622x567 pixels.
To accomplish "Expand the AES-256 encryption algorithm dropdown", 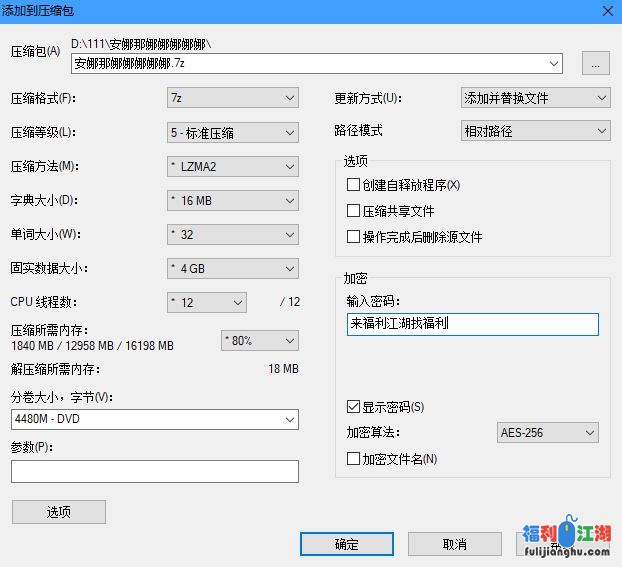I will (x=547, y=432).
